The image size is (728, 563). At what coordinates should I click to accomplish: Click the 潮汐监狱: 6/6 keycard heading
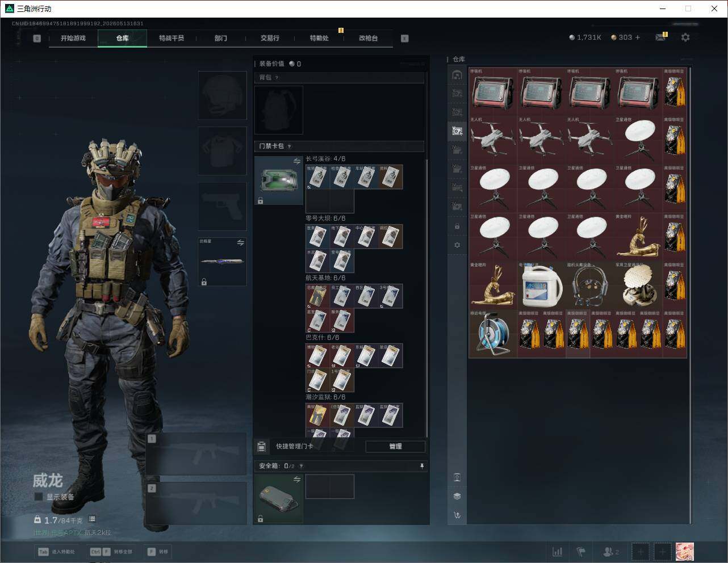click(325, 397)
